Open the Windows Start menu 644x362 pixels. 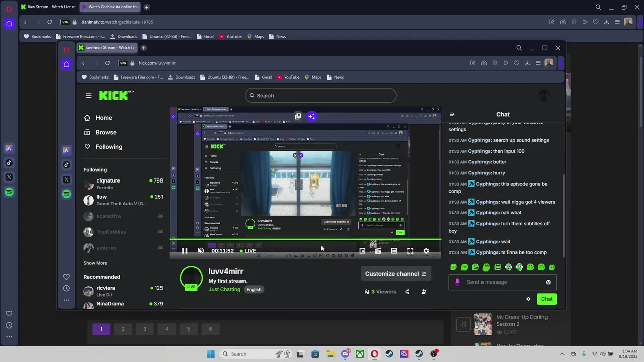(210, 354)
